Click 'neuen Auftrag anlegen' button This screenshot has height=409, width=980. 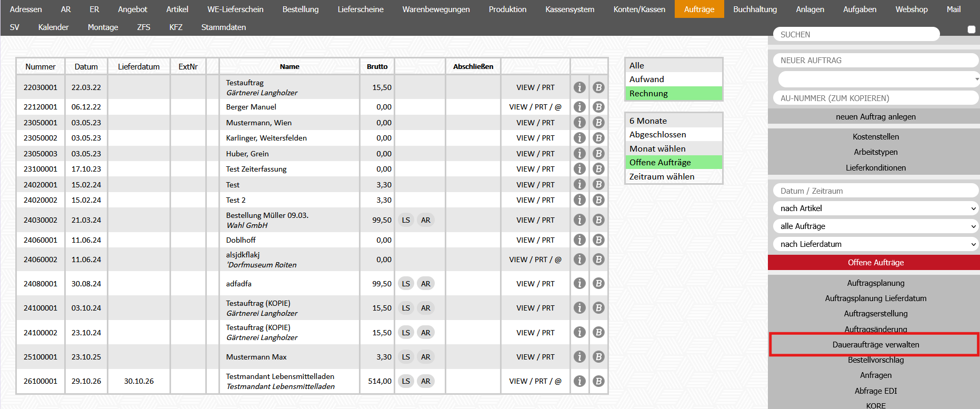coord(875,117)
